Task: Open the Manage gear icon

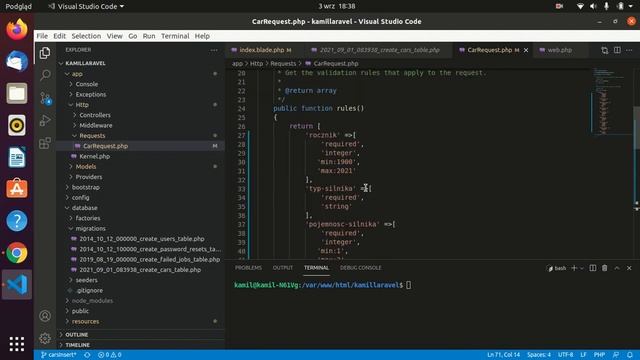Action: pyautogui.click(x=45, y=338)
